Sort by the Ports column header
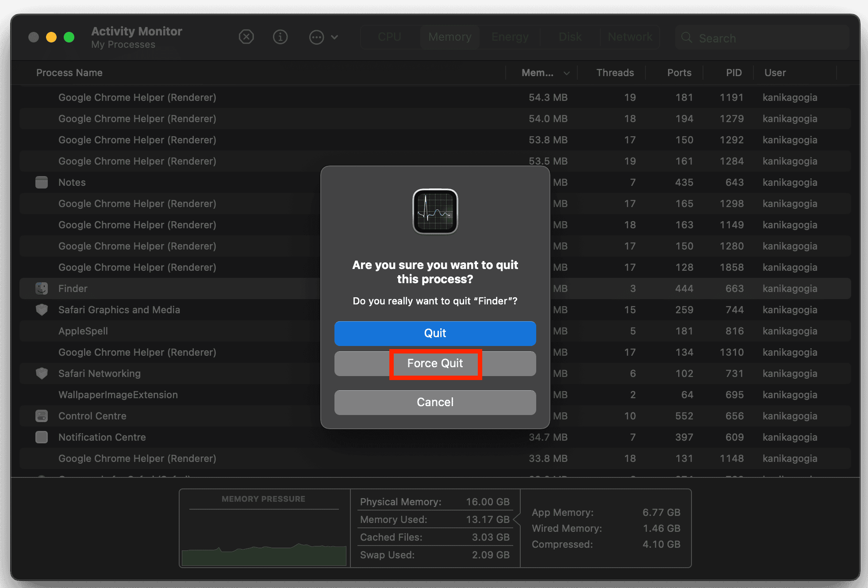Image resolution: width=868 pixels, height=588 pixels. click(x=679, y=73)
